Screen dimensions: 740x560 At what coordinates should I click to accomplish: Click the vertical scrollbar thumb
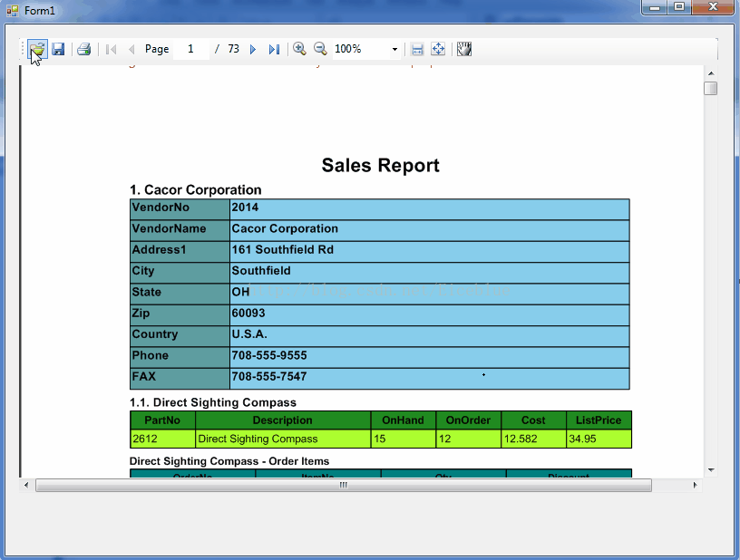[x=711, y=88]
